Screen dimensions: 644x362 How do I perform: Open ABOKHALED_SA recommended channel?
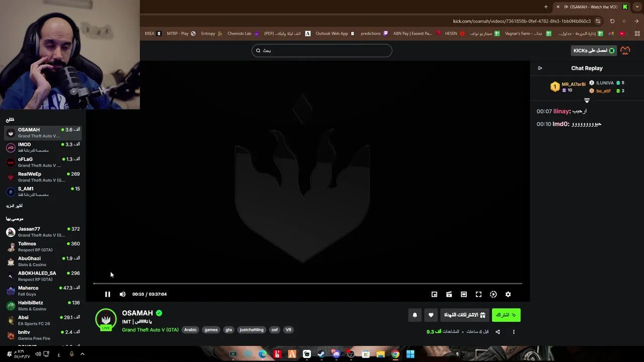tap(43, 276)
